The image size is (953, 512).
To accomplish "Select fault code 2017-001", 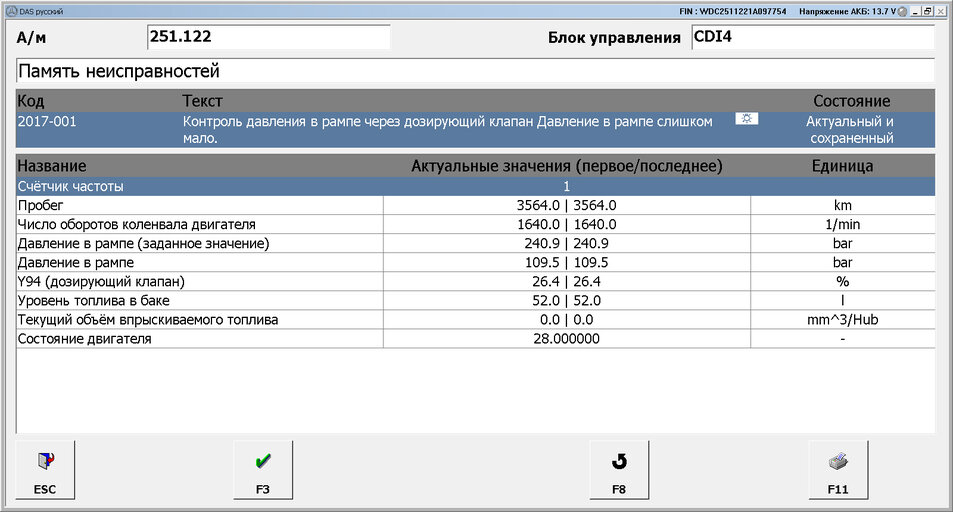I will pos(47,121).
